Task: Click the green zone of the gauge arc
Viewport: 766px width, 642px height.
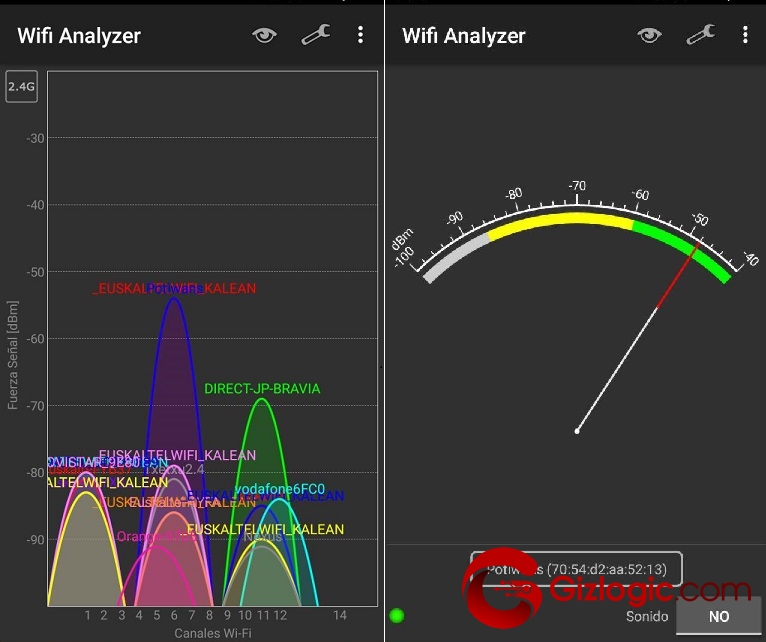Action: (x=681, y=247)
